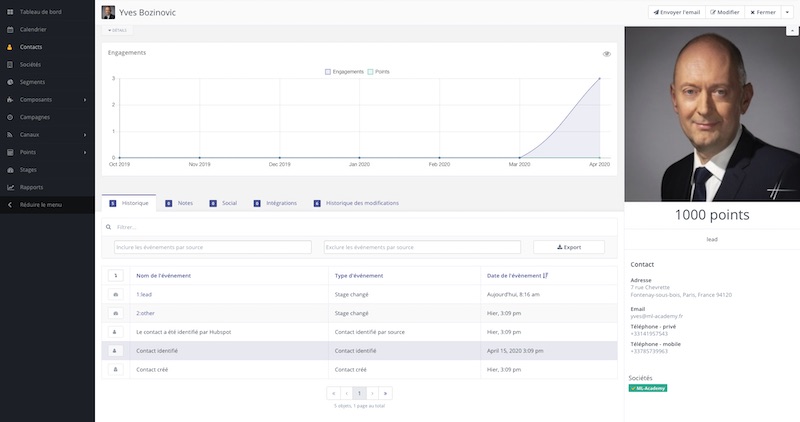The image size is (800, 422).
Task: Go to next page pagination arrow
Action: point(372,393)
